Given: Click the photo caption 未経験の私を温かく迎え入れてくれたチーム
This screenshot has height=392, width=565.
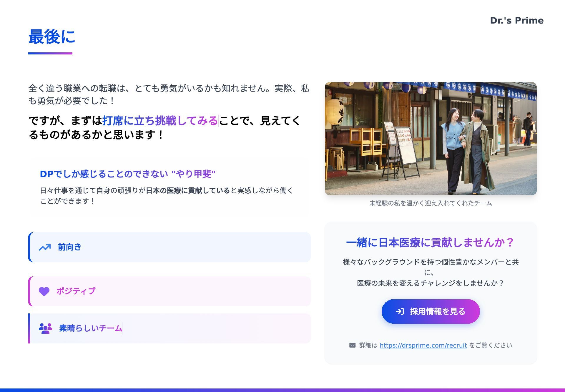Looking at the screenshot, I should click(431, 203).
